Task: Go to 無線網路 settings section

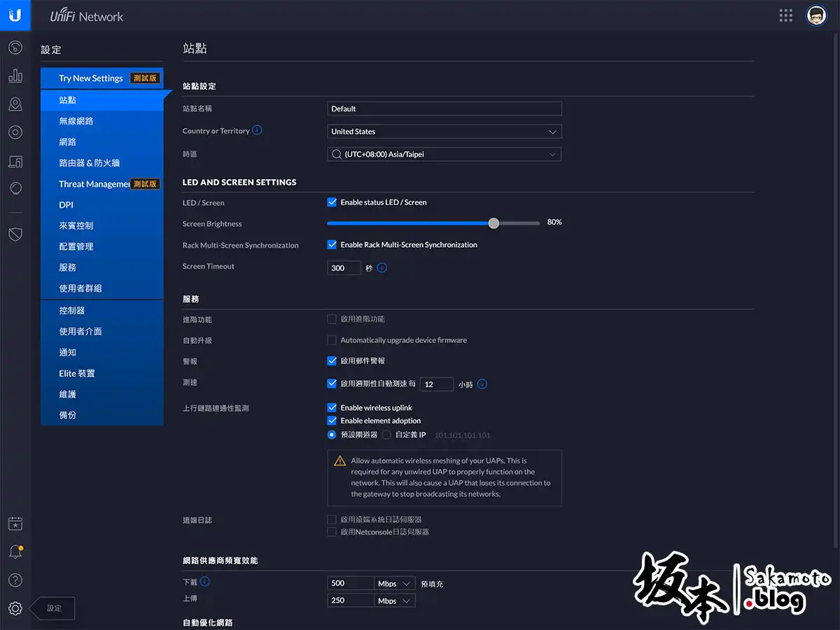Action: [76, 121]
